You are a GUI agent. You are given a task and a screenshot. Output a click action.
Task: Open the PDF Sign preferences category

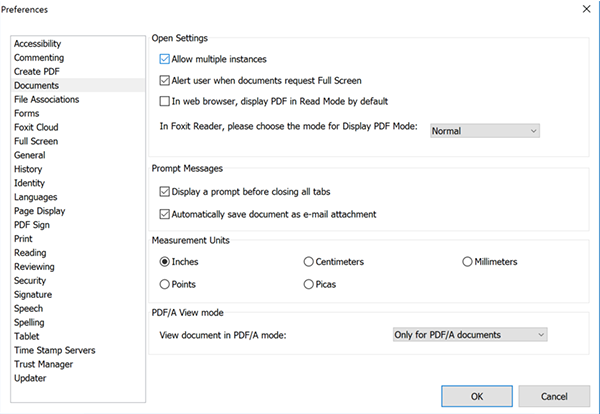tap(78, 225)
